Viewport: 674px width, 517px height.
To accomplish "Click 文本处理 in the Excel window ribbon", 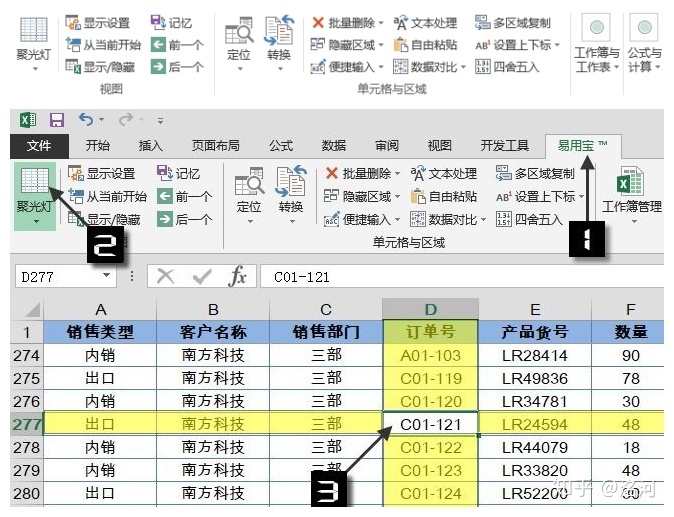I will pyautogui.click(x=444, y=174).
